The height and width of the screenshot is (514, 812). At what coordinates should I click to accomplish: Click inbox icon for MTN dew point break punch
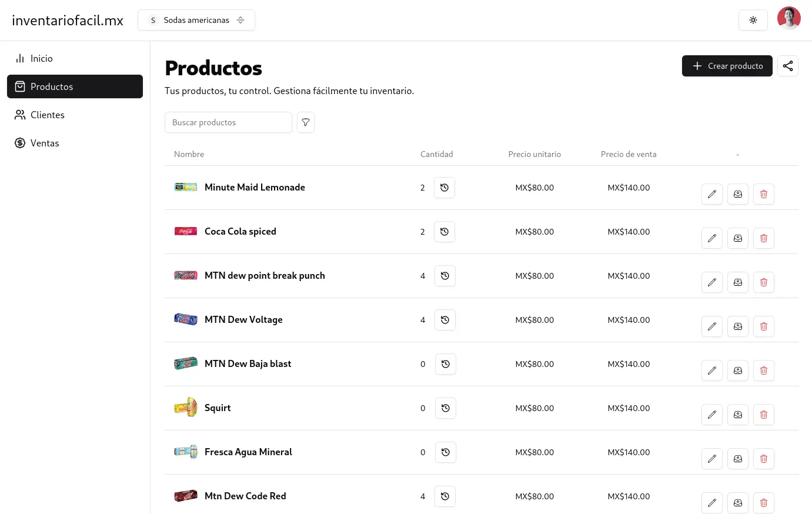pyautogui.click(x=738, y=282)
